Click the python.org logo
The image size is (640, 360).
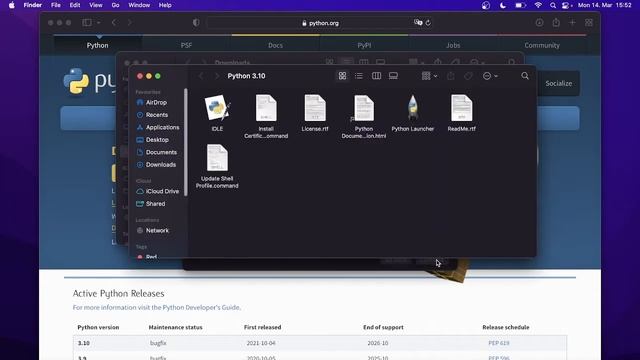click(90, 81)
